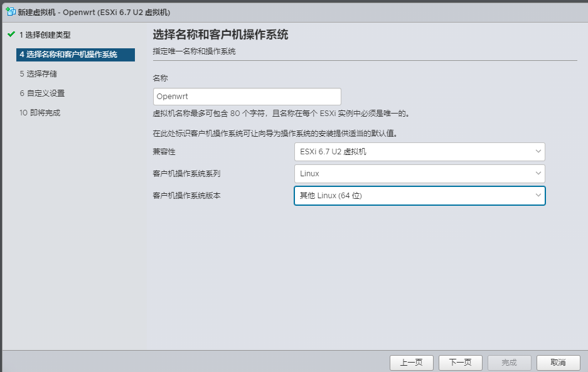Go to step 1 选择创建类型
Image resolution: width=588 pixels, height=372 pixels.
pos(45,35)
